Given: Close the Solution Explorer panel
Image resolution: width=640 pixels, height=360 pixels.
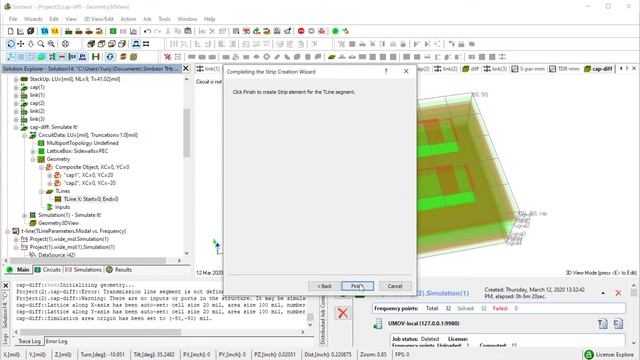Looking at the screenshot, I should click(186, 69).
